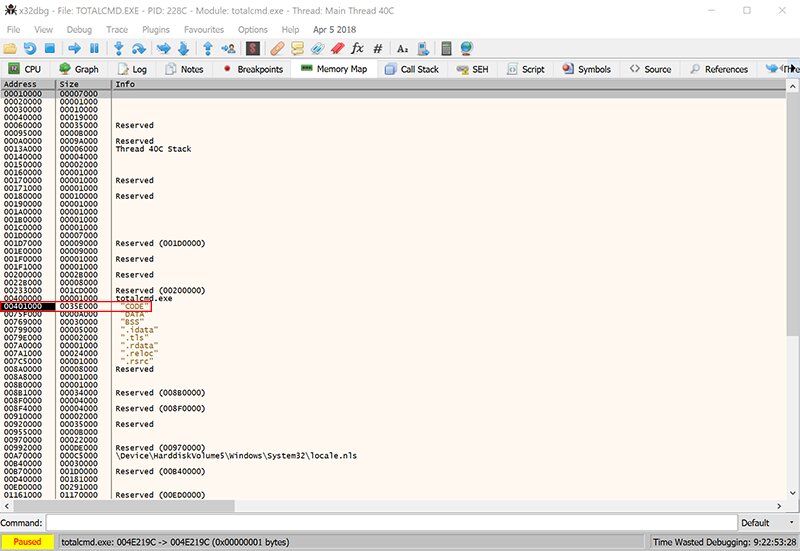Switch to the Symbols tab
Screen dimensions: 800x551
pos(587,69)
